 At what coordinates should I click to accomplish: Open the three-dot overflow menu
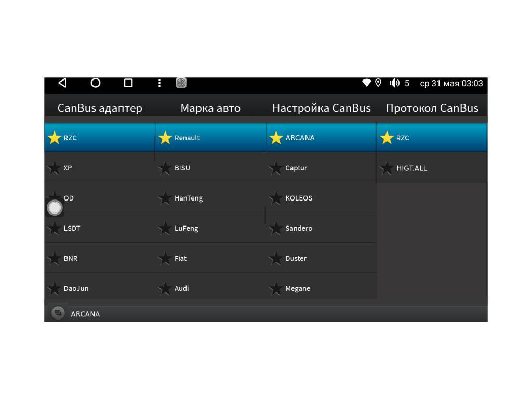tap(159, 83)
